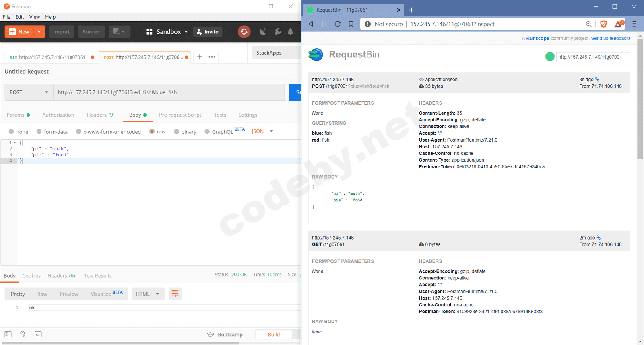Open the New button dropdown arrow

pos(39,31)
